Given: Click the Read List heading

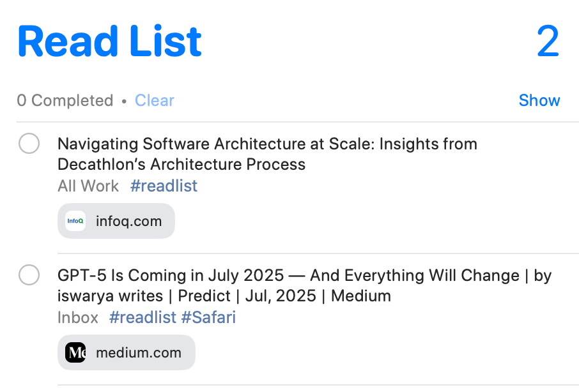Looking at the screenshot, I should point(110,41).
